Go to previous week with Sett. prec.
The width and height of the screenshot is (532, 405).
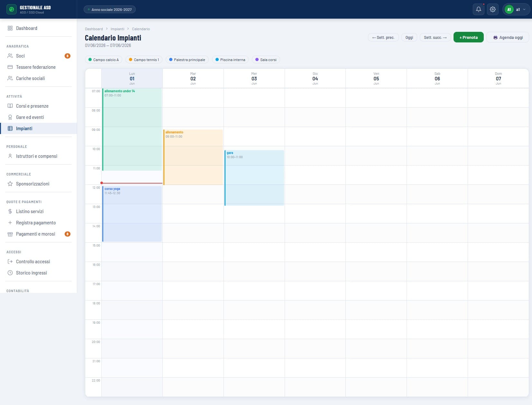click(x=383, y=38)
